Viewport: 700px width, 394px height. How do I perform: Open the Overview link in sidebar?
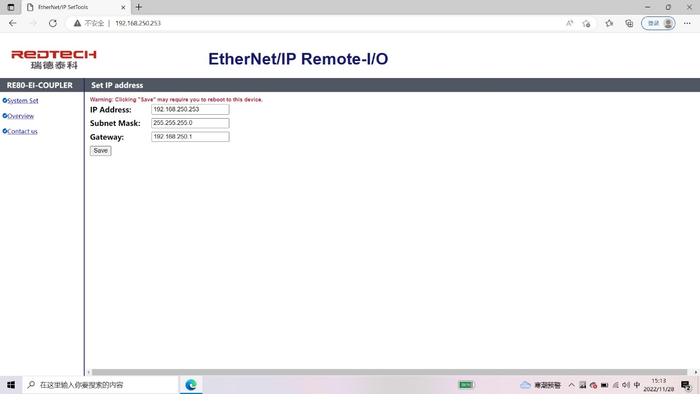pyautogui.click(x=21, y=116)
